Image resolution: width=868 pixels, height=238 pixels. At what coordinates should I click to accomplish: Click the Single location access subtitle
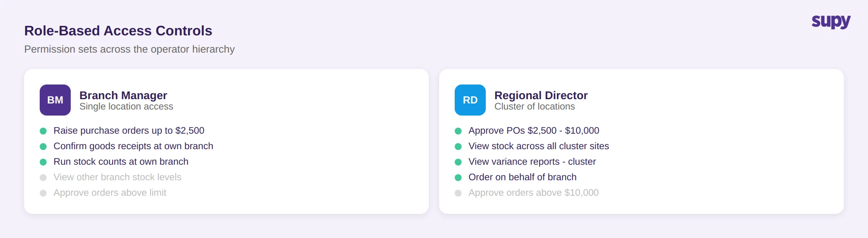coord(126,106)
